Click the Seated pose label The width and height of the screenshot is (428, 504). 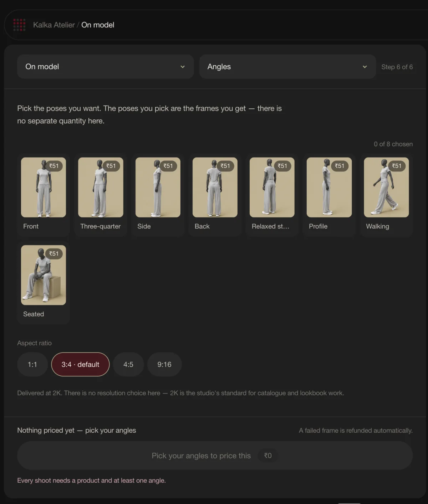pos(34,314)
